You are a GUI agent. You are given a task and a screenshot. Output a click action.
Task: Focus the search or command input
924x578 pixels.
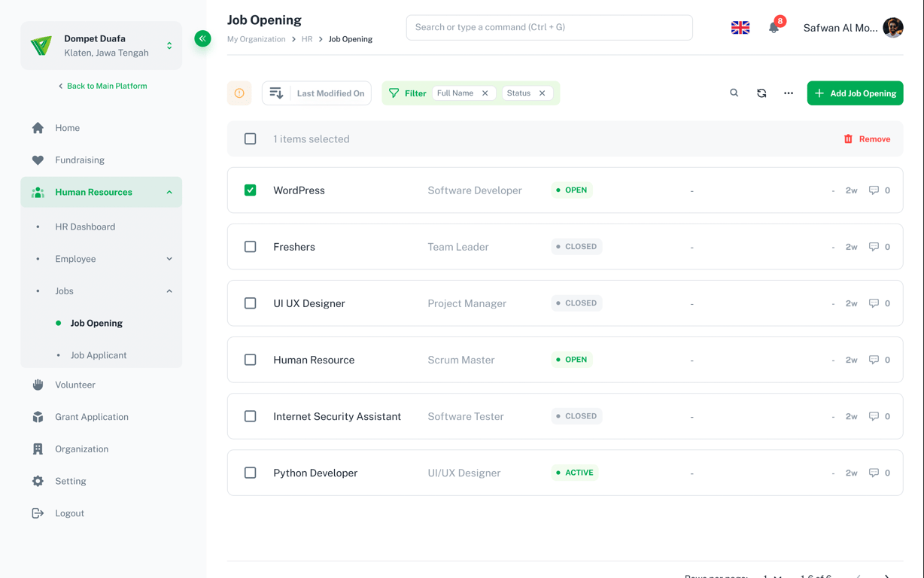(x=549, y=28)
